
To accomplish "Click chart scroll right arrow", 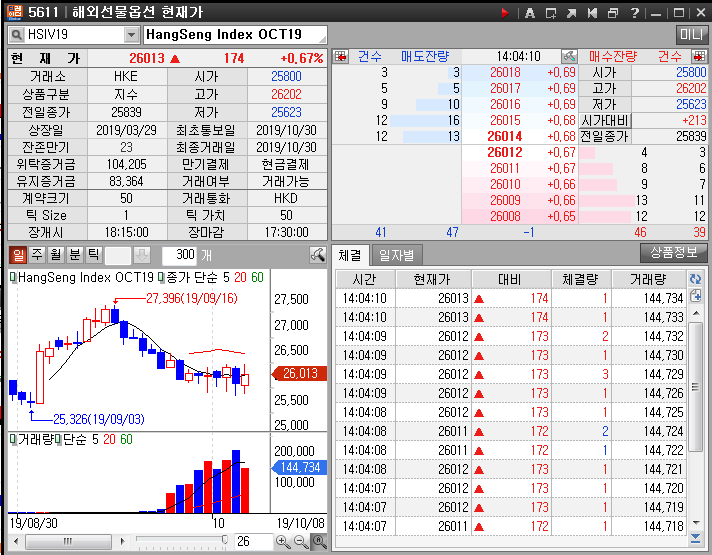I will point(122,541).
